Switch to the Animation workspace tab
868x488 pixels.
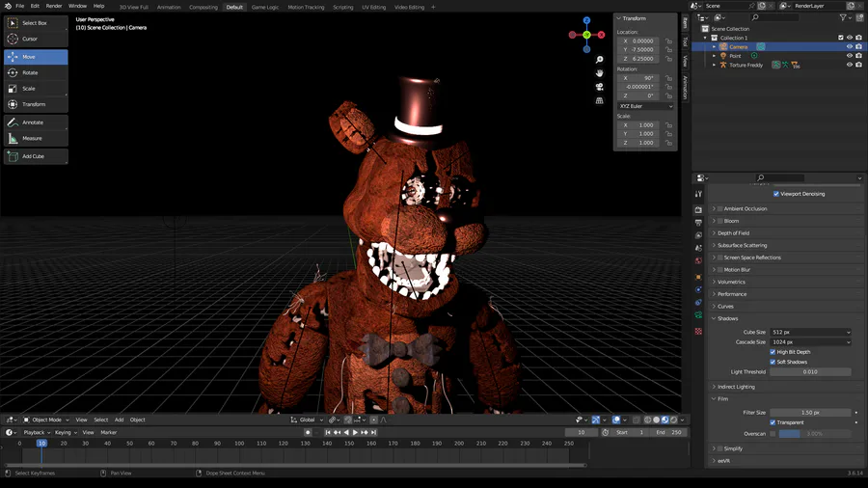click(x=169, y=7)
